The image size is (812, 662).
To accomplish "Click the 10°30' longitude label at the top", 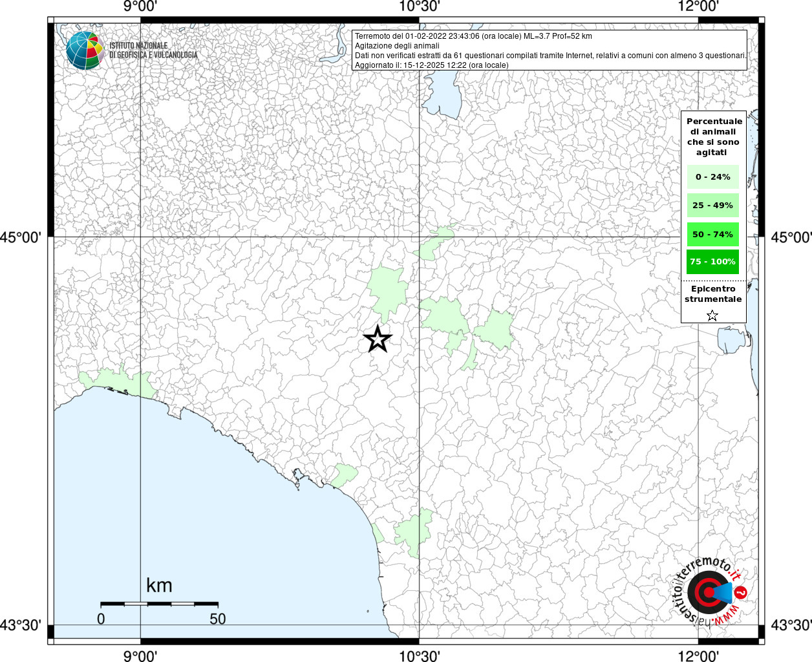I will [x=420, y=7].
